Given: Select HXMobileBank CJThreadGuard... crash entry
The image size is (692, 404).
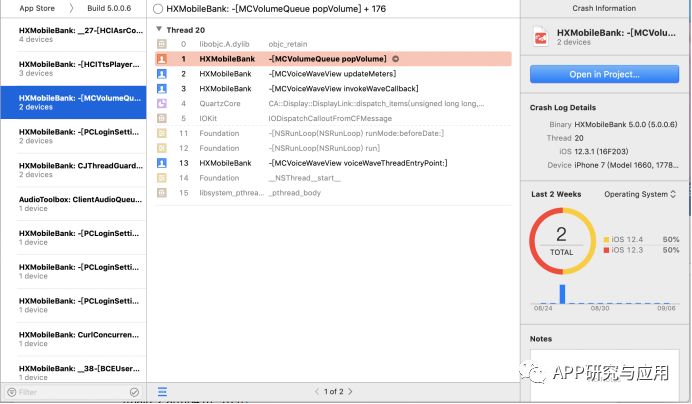Looking at the screenshot, I should pyautogui.click(x=73, y=170).
